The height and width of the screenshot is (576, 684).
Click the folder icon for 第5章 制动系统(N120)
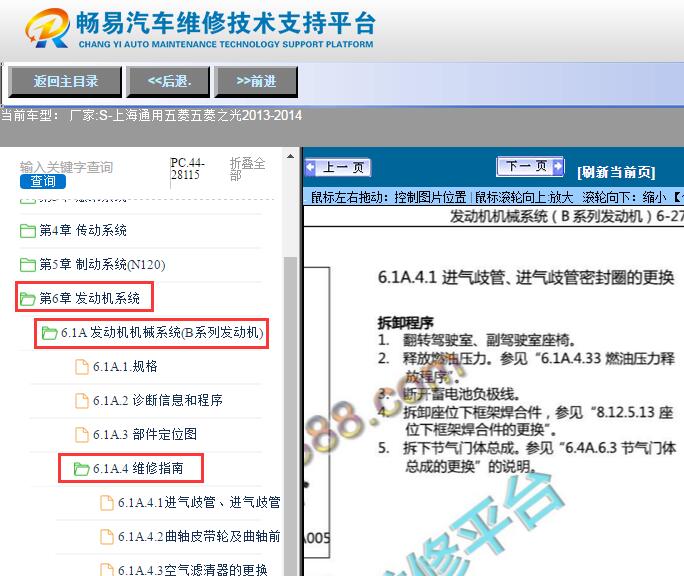coord(28,264)
